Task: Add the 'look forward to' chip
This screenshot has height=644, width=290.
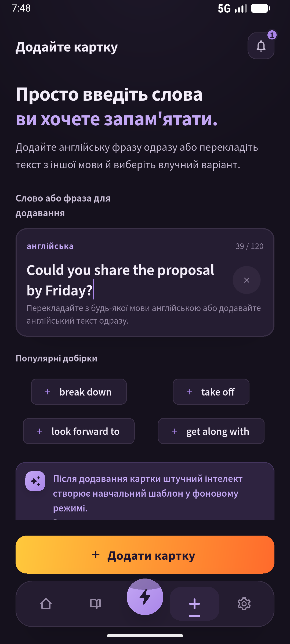Action: [79, 431]
